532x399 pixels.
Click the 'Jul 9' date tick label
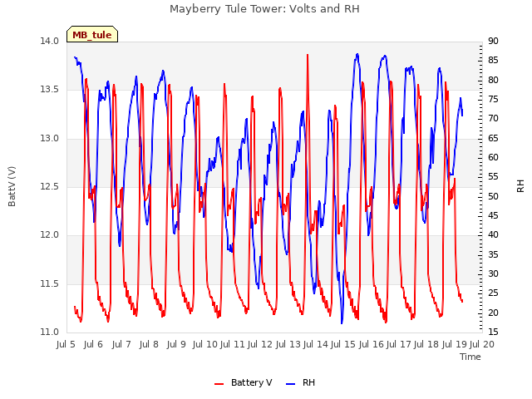click(176, 344)
